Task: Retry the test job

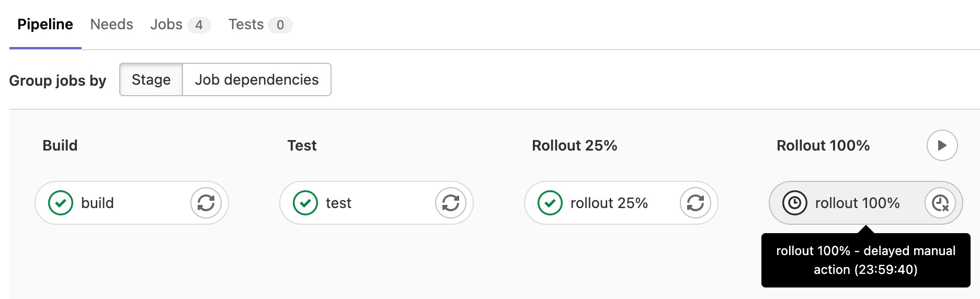Action: [451, 203]
